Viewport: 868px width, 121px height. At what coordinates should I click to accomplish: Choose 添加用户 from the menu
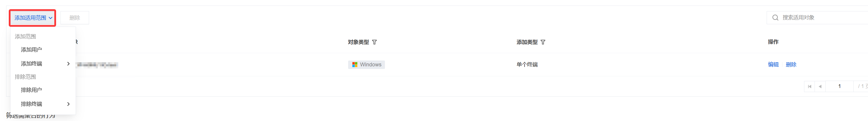click(x=31, y=50)
